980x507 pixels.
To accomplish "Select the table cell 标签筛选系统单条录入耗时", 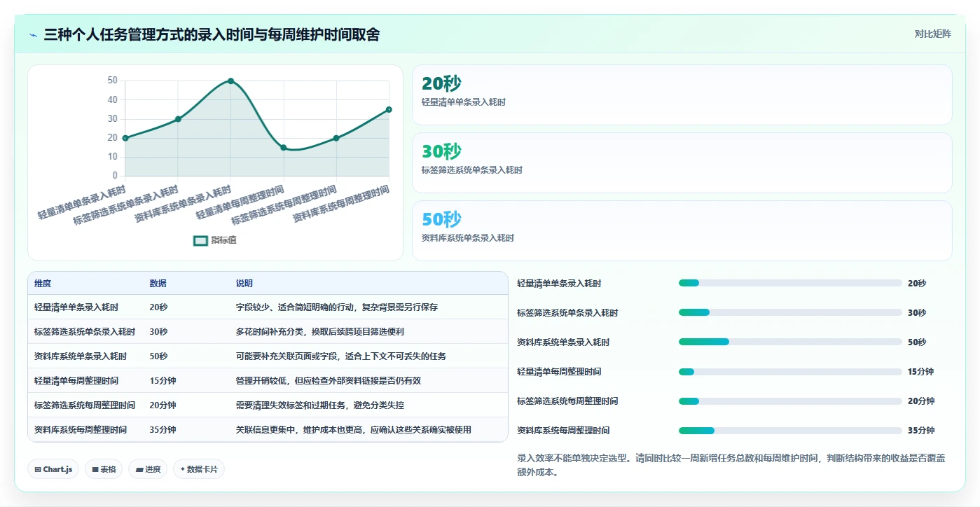I will point(85,332).
